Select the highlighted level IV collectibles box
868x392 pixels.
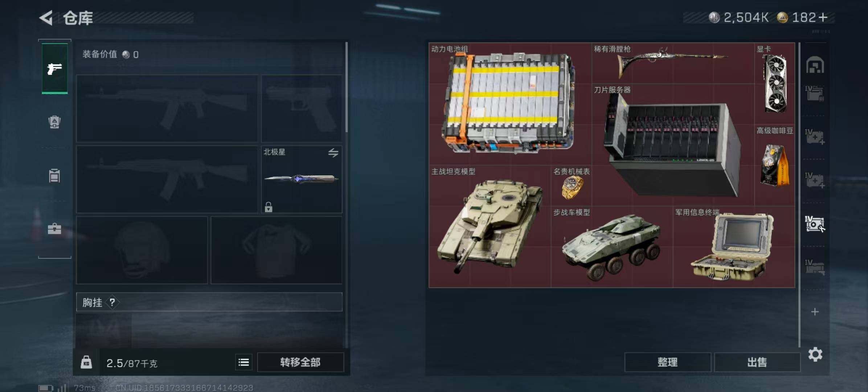pyautogui.click(x=815, y=224)
